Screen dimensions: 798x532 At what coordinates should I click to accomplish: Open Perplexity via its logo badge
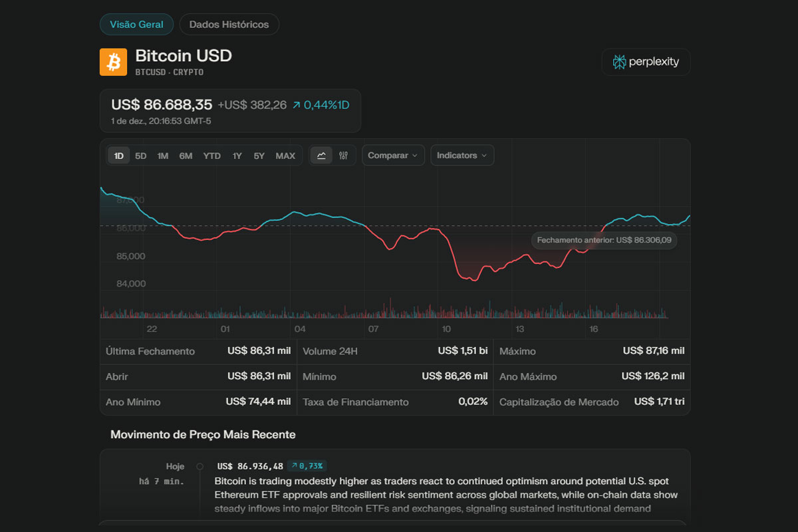click(x=645, y=61)
